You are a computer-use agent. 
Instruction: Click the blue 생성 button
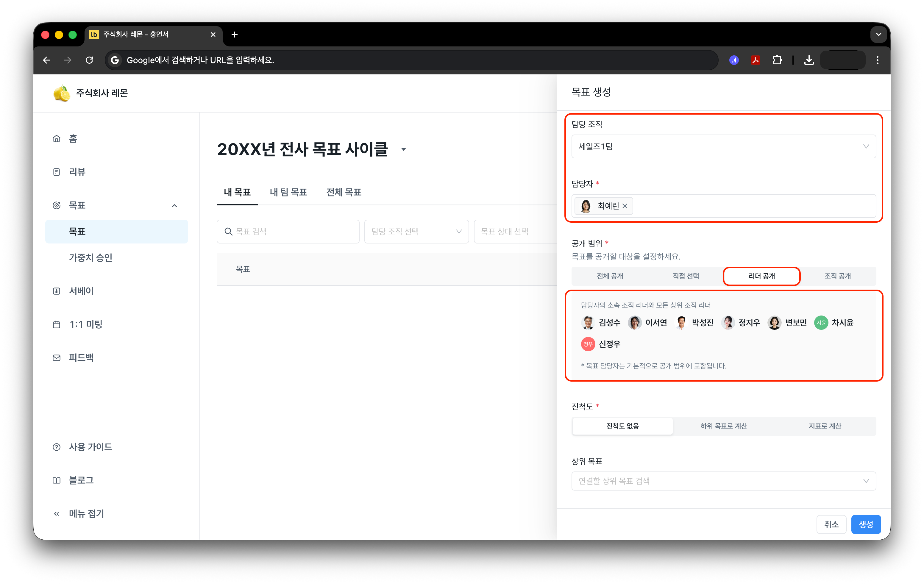point(866,524)
